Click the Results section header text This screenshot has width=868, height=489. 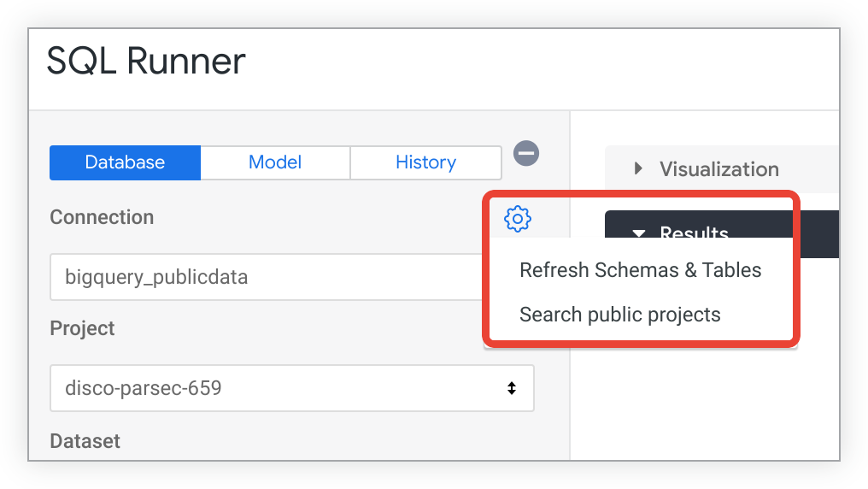pos(694,233)
